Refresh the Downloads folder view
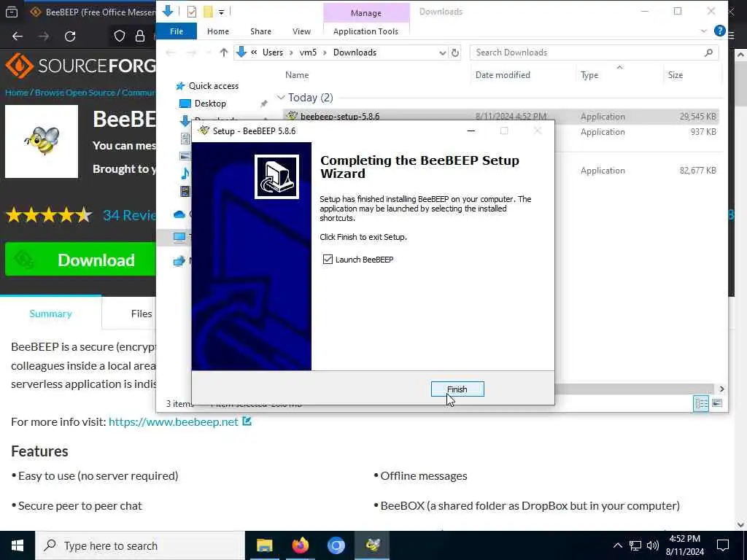 pyautogui.click(x=455, y=52)
